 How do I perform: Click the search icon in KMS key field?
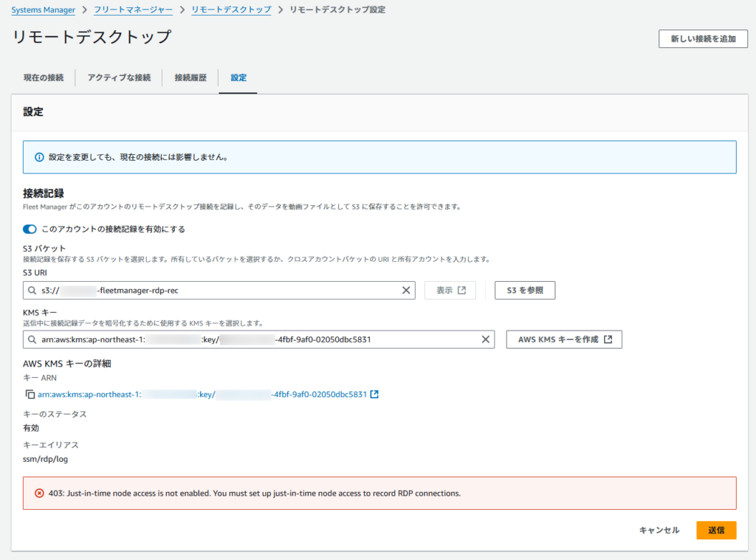[33, 339]
